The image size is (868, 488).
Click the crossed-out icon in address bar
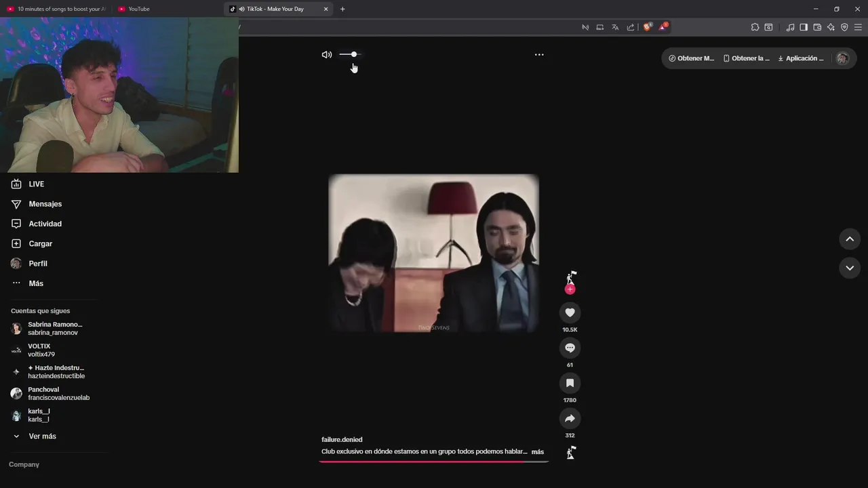click(x=585, y=27)
